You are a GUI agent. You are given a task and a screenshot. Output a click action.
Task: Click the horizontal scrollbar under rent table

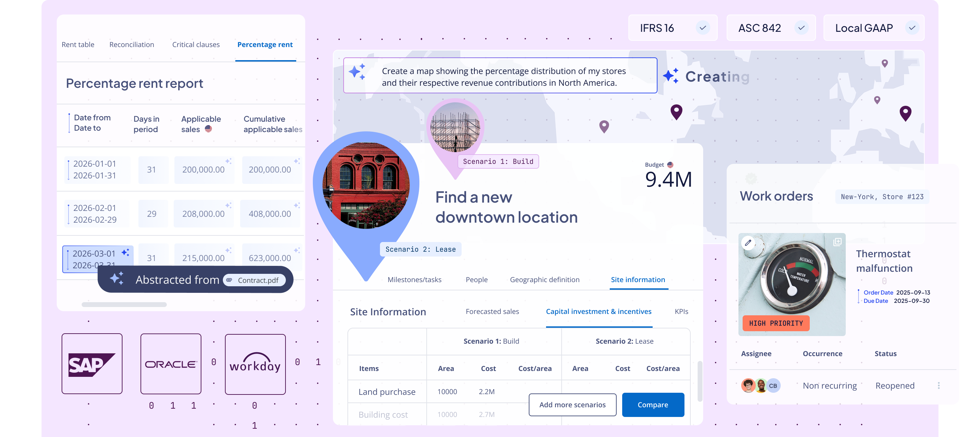pyautogui.click(x=124, y=304)
